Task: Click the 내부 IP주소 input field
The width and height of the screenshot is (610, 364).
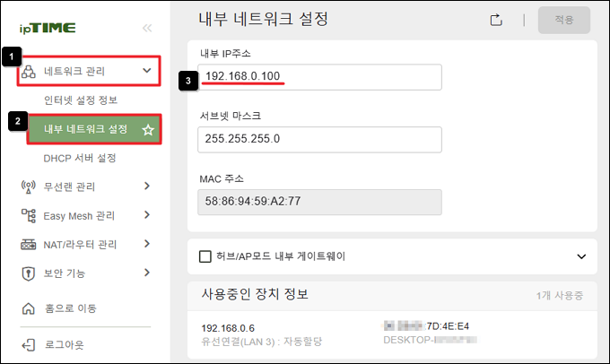Action: 319,77
